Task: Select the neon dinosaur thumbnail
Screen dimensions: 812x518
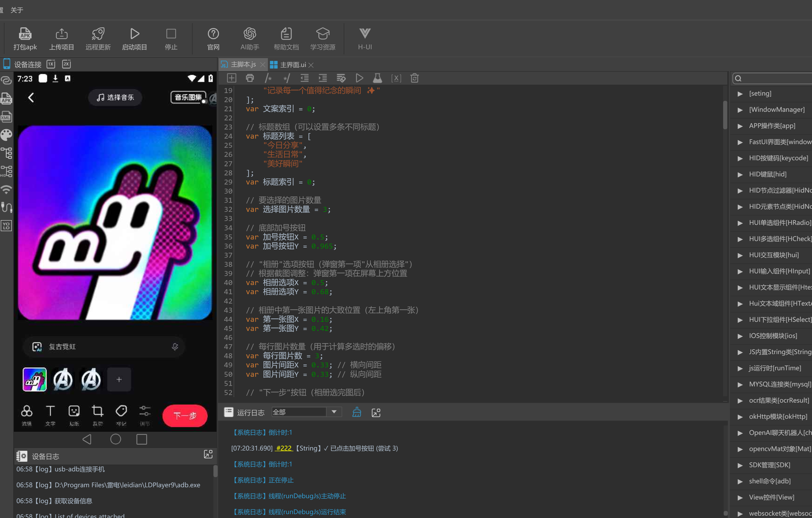Action: [x=34, y=379]
